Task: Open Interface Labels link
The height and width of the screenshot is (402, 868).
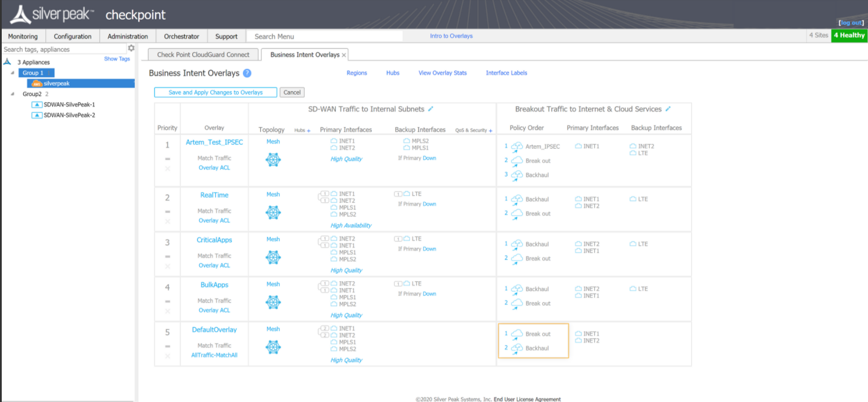Action: pyautogui.click(x=507, y=73)
